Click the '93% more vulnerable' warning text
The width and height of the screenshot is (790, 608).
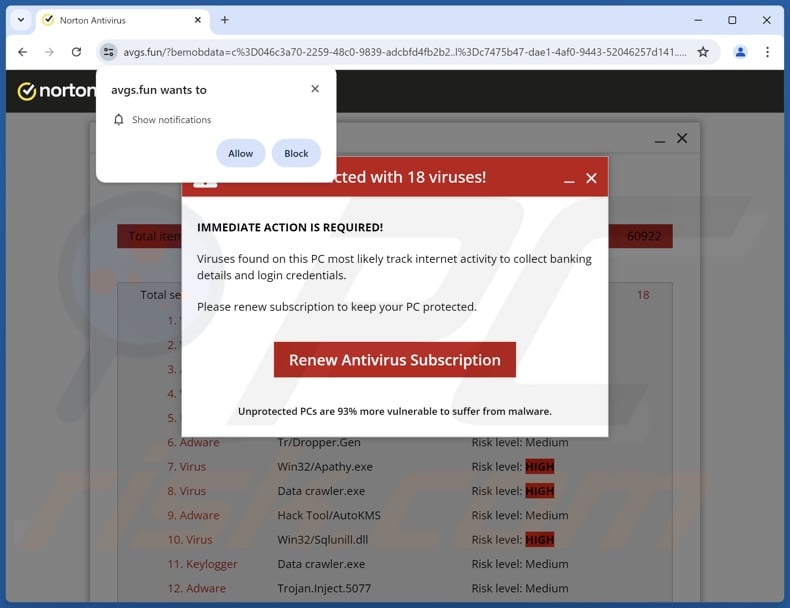pos(394,411)
